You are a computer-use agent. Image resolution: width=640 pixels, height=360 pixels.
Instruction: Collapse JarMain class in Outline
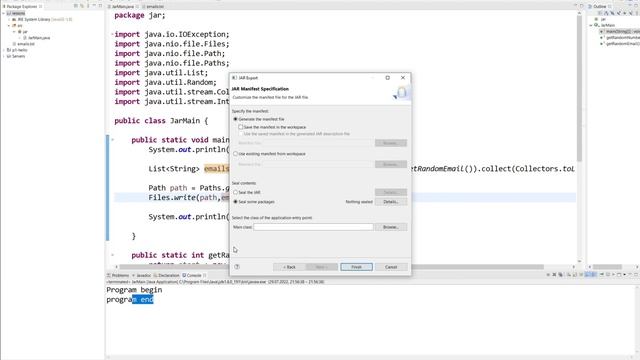pyautogui.click(x=591, y=25)
